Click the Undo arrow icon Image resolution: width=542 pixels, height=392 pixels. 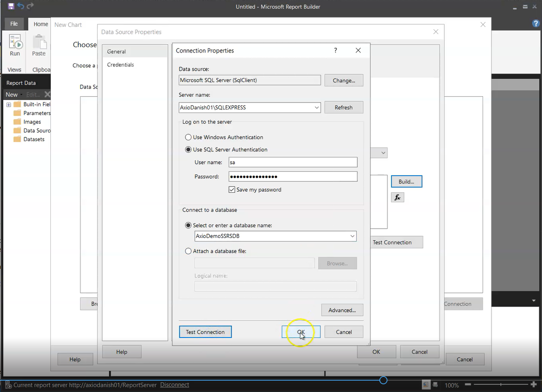[x=20, y=6]
